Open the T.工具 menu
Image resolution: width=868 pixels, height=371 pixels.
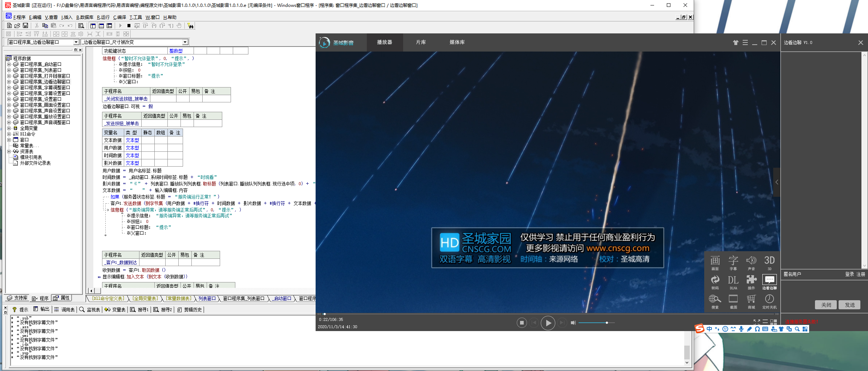[135, 17]
